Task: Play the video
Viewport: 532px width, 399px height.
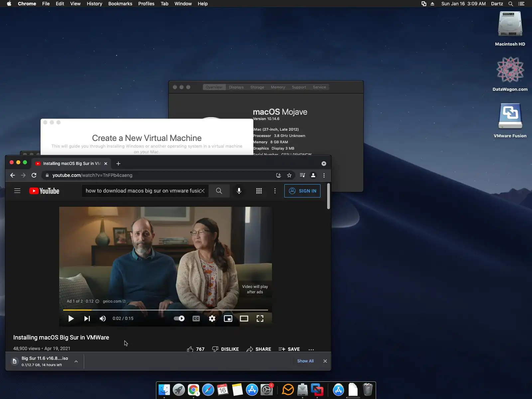Action: click(71, 319)
